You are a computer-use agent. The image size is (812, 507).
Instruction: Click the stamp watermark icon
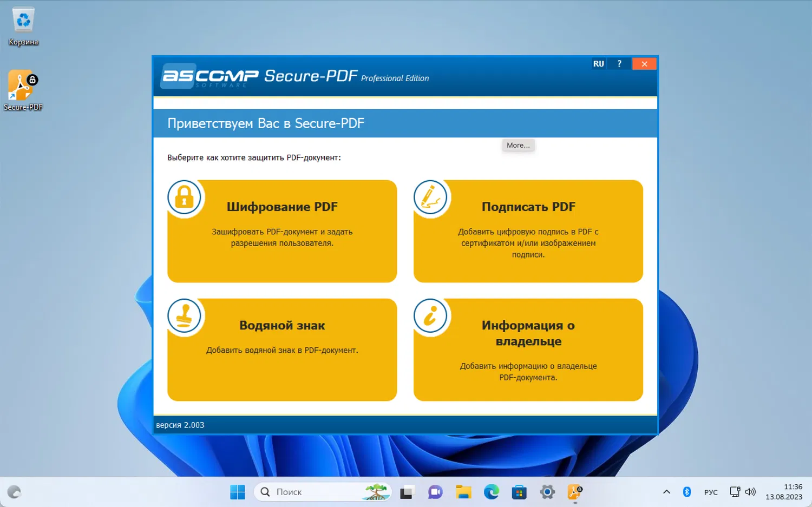click(x=184, y=316)
